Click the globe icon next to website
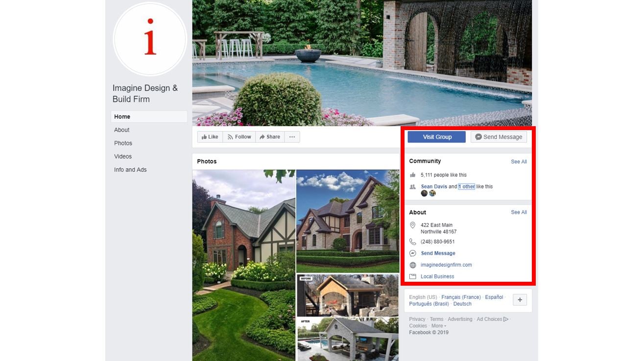The image size is (644, 361). pyautogui.click(x=413, y=265)
